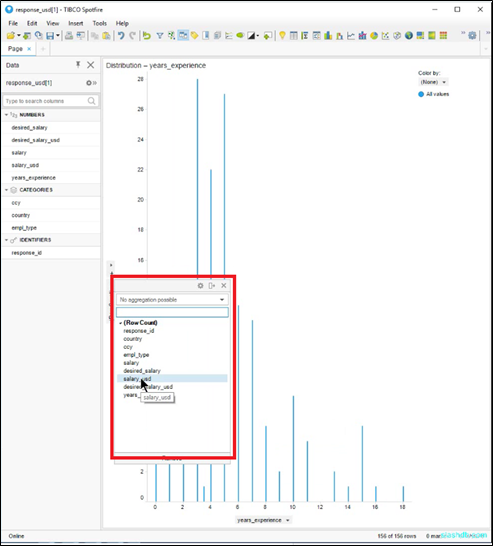Open the aggregation dropdown in popup
The width and height of the screenshot is (496, 546).
[x=172, y=299]
